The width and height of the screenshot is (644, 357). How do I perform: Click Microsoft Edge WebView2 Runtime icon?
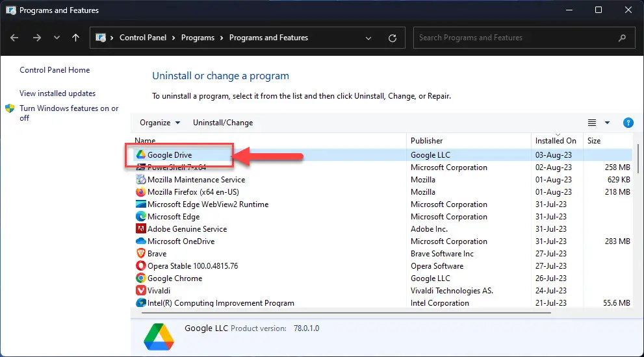[x=141, y=204]
